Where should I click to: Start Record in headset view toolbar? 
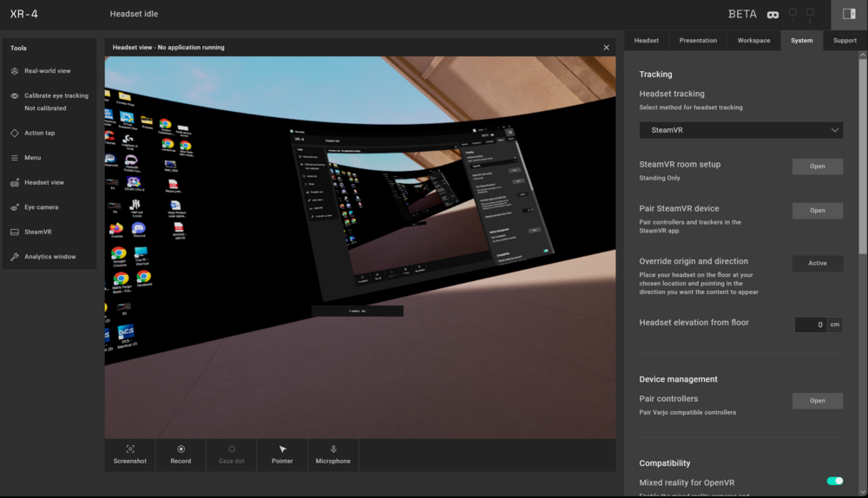[181, 455]
